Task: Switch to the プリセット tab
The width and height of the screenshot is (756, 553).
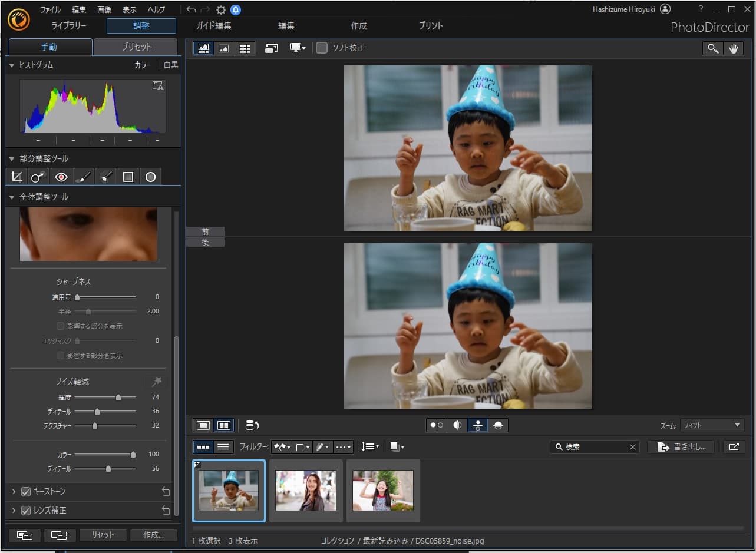Action: tap(136, 47)
